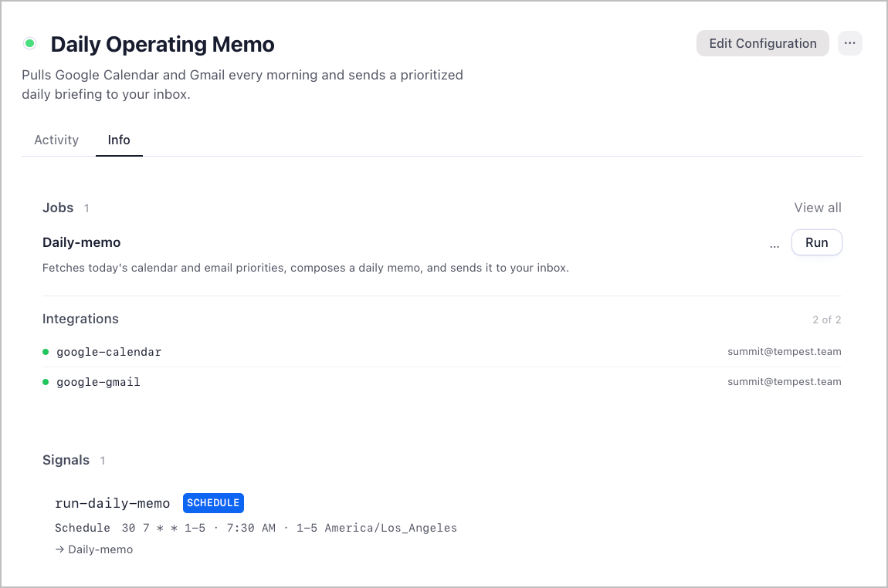Click the green status dot for google-calendar
The width and height of the screenshot is (888, 588).
(x=46, y=352)
